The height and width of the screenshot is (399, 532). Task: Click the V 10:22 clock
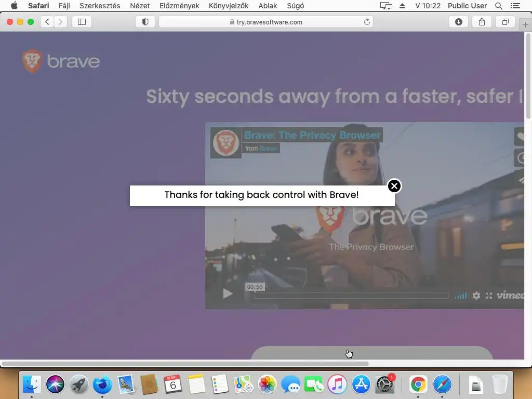[428, 6]
